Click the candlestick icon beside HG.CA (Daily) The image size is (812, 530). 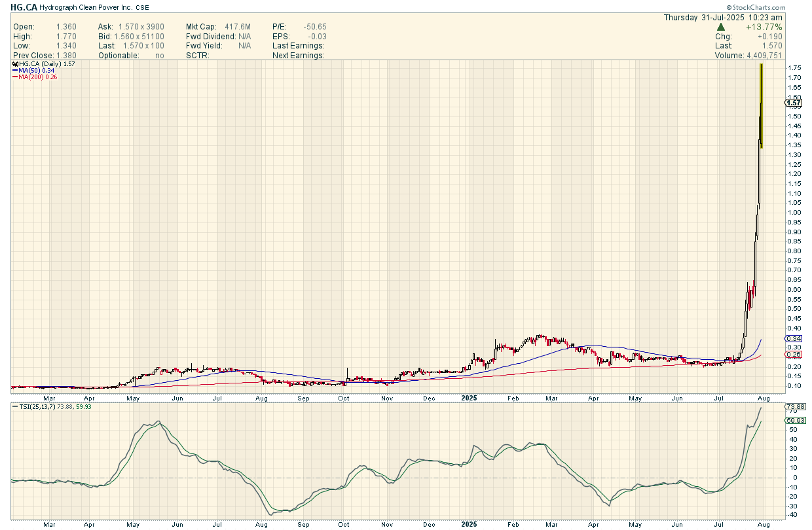click(14, 64)
